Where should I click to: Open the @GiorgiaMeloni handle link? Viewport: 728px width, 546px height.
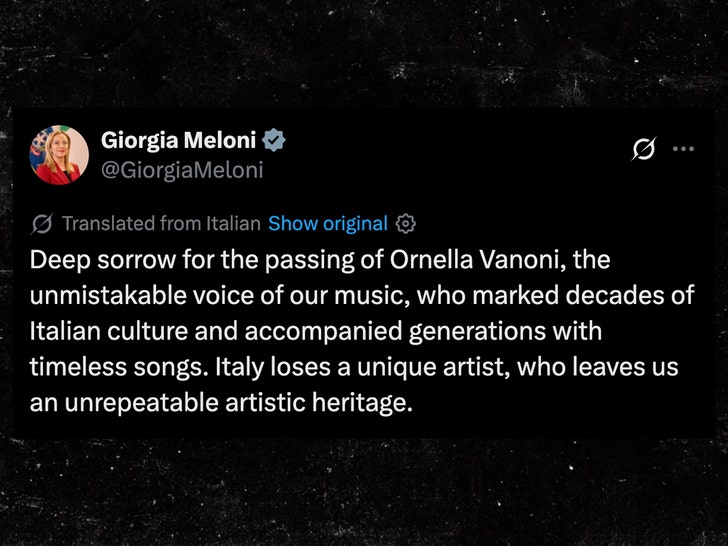pos(182,170)
